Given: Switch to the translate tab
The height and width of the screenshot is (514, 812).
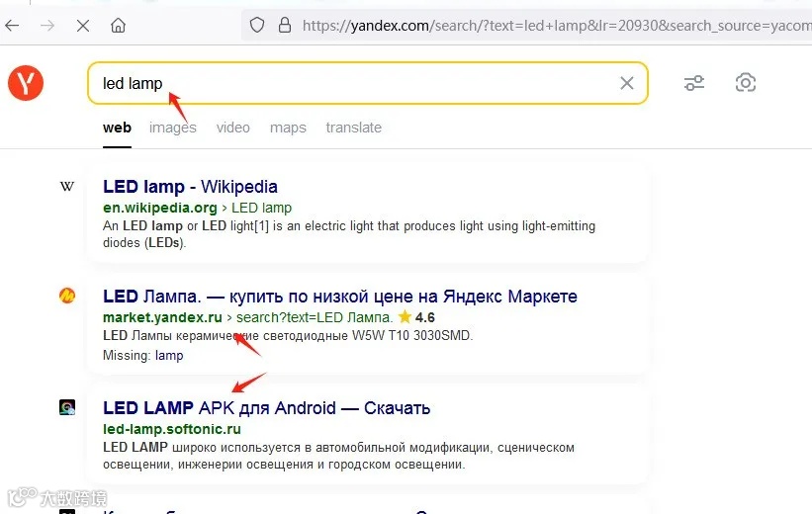Looking at the screenshot, I should 354,128.
